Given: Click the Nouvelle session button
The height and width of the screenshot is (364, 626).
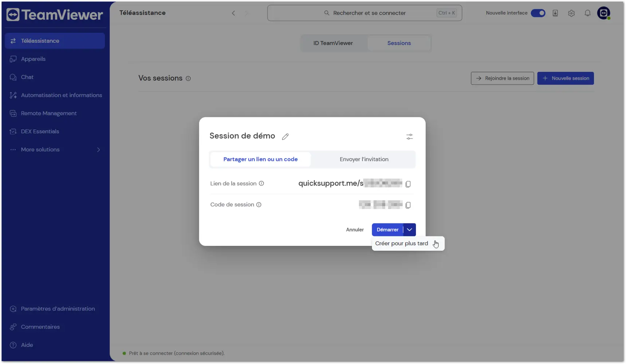Looking at the screenshot, I should [x=565, y=78].
